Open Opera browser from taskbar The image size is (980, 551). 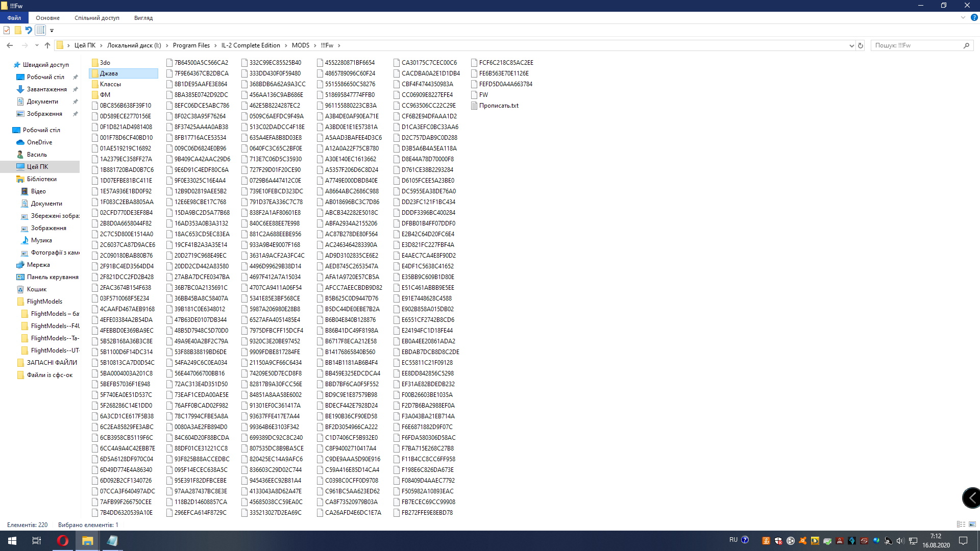[63, 541]
